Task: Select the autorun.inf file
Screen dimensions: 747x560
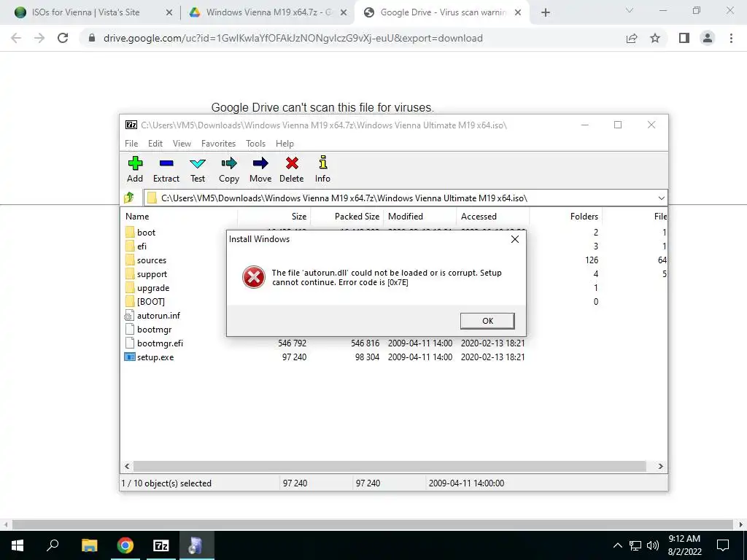Action: point(158,315)
